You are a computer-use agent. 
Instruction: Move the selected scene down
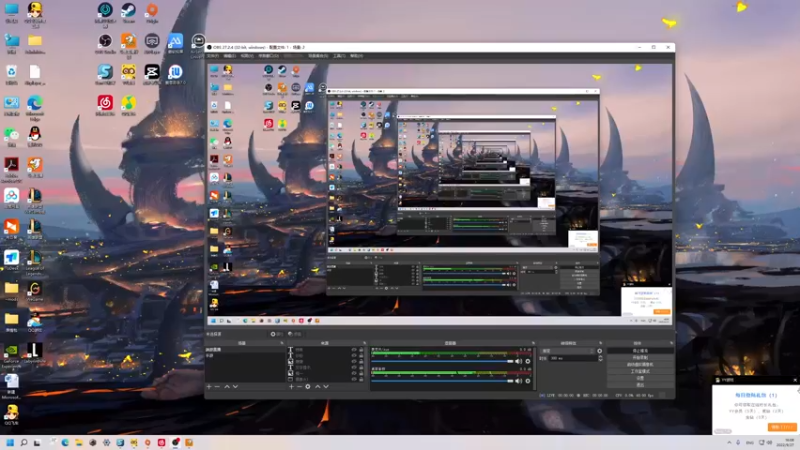click(x=235, y=387)
